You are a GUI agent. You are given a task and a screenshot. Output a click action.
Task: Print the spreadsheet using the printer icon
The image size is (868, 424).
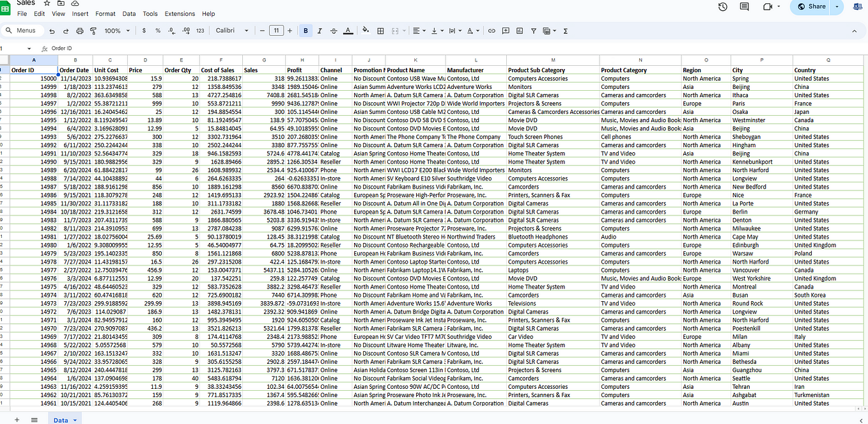(80, 31)
